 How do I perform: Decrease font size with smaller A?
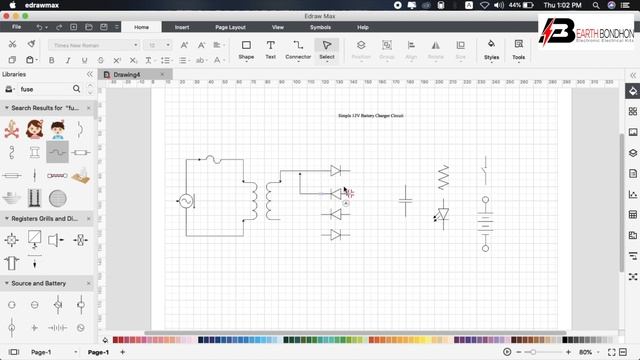click(201, 45)
